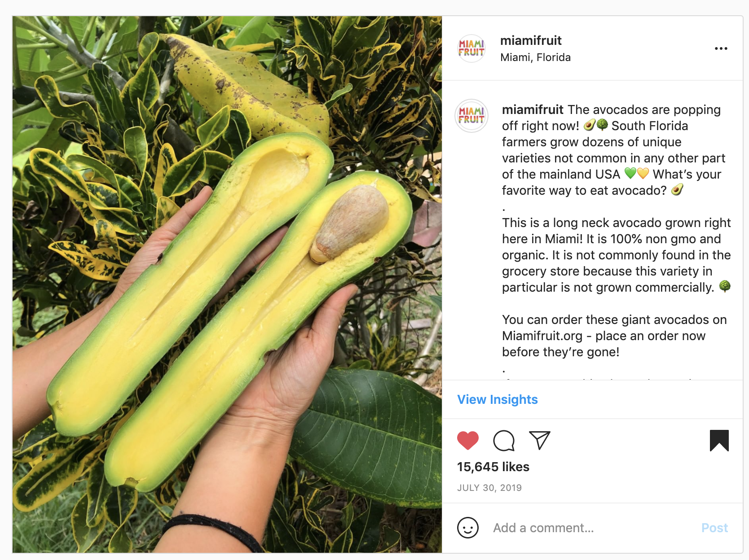The image size is (749, 560).
Task: Open comments with speech bubble icon
Action: 504,440
